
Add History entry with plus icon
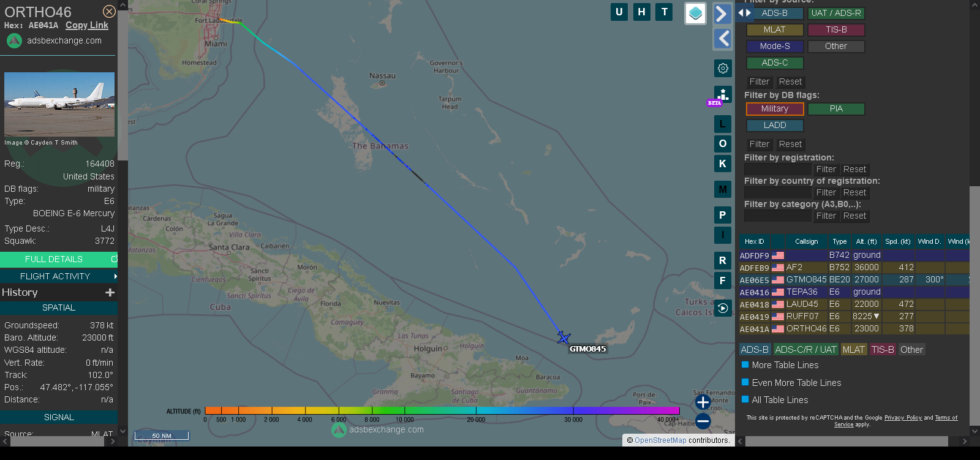coord(110,293)
